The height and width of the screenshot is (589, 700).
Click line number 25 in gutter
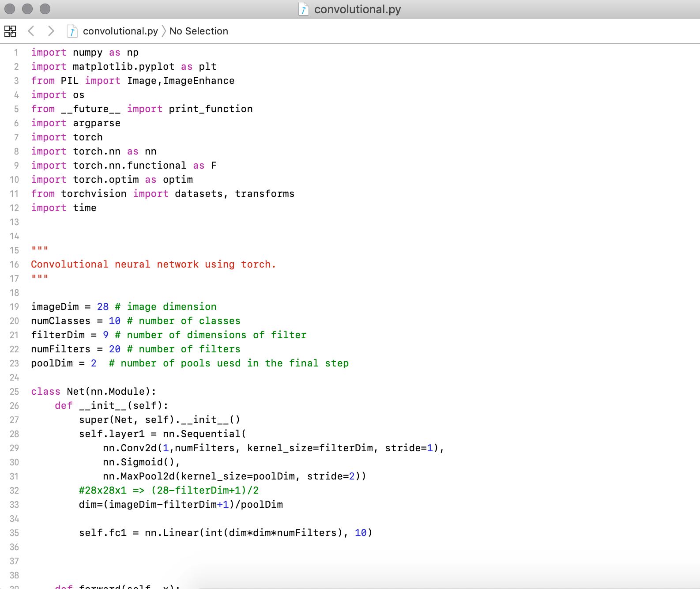click(x=15, y=392)
